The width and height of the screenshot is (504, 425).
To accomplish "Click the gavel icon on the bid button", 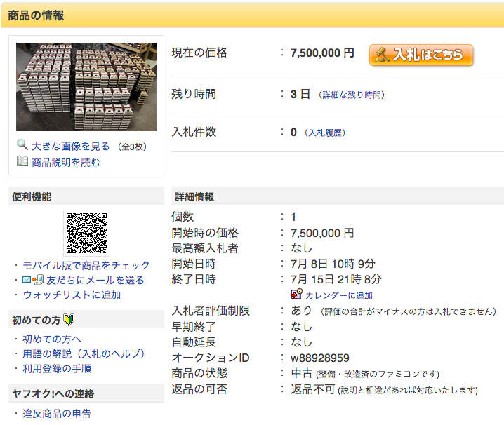I will click(x=382, y=54).
